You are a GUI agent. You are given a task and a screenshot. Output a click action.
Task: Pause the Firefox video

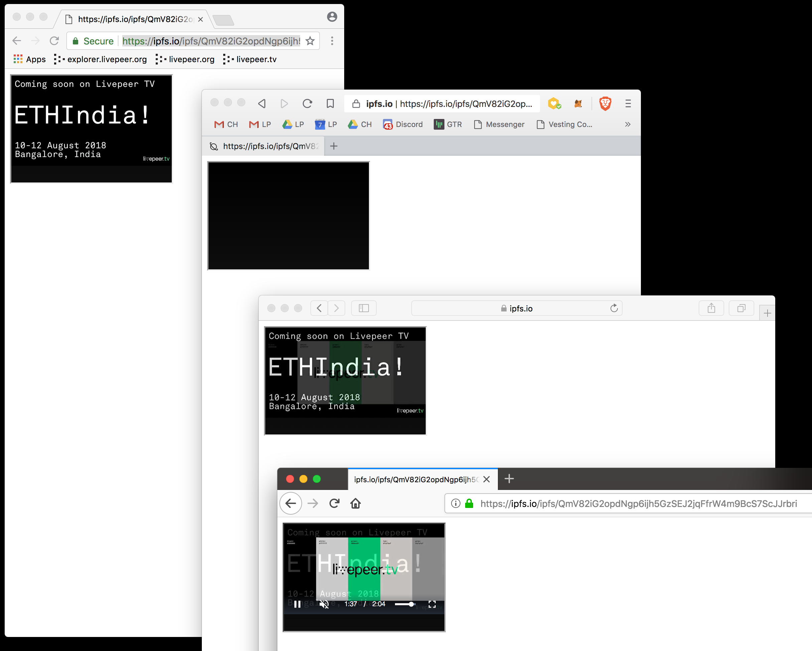(x=297, y=604)
